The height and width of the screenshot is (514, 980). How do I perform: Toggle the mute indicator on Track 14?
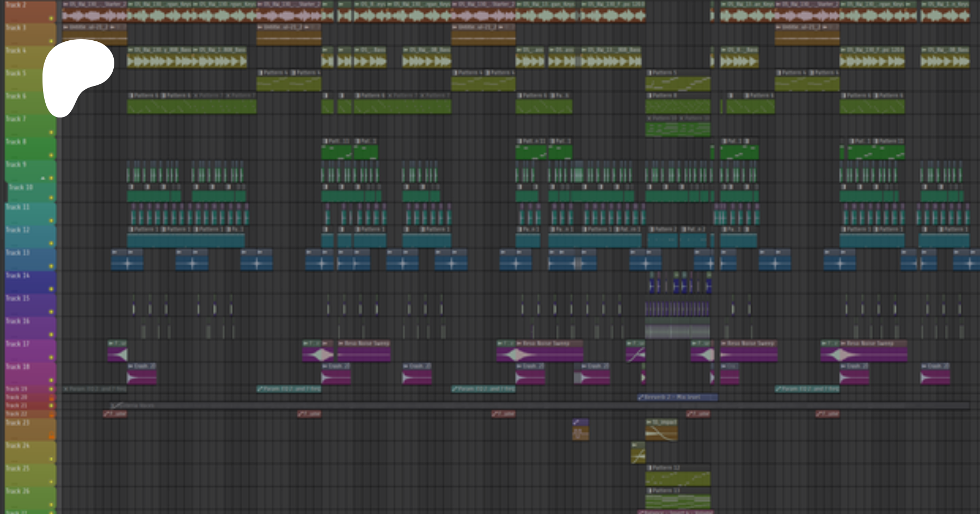(x=51, y=289)
